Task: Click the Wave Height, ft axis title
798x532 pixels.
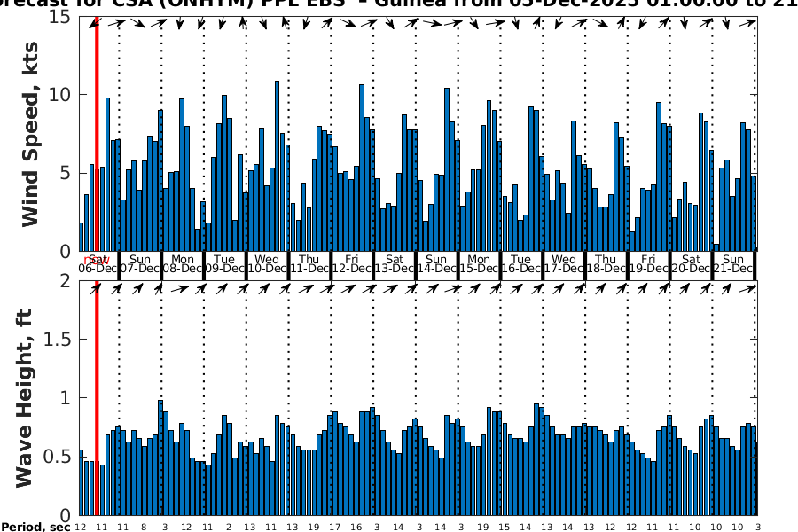Action: pyautogui.click(x=25, y=399)
